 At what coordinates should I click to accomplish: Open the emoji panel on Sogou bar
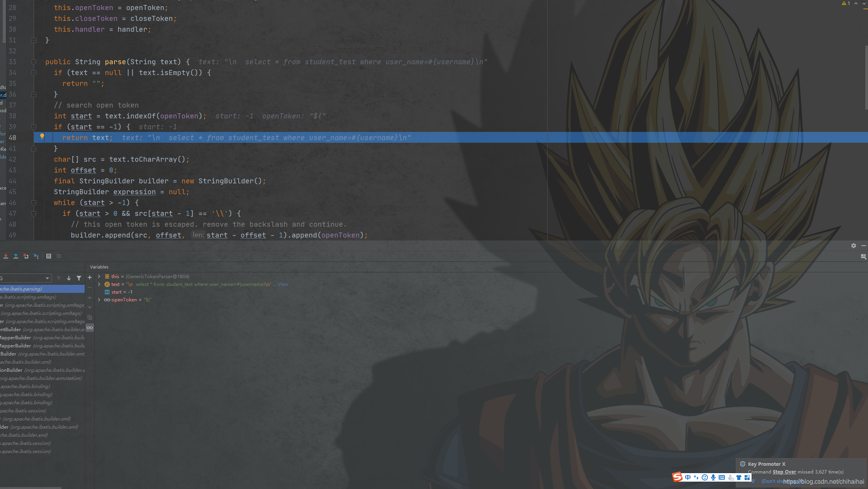coord(705,477)
